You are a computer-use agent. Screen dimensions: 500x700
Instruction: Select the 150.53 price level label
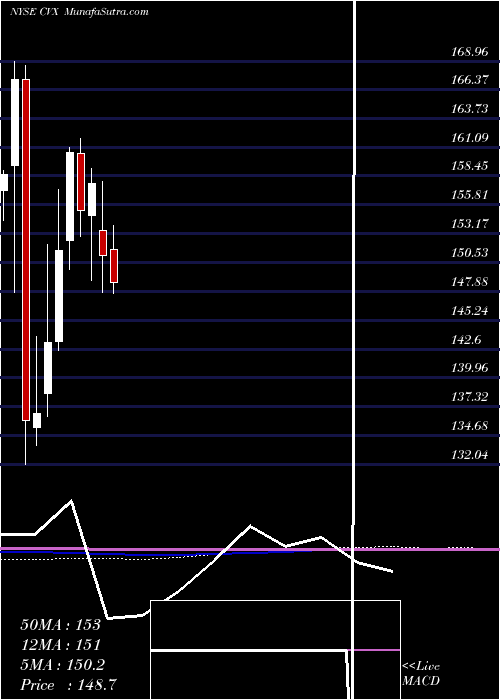pos(470,253)
